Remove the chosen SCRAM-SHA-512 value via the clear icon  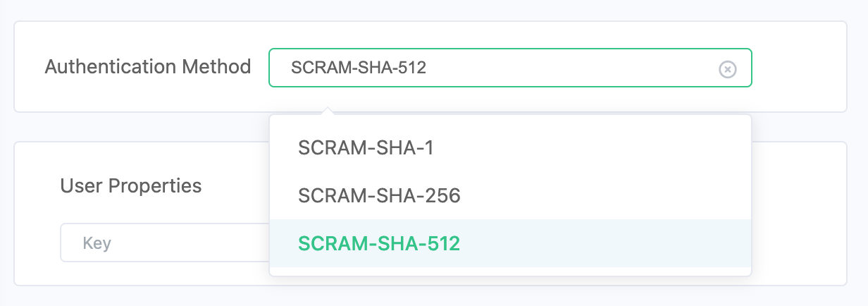click(x=727, y=68)
